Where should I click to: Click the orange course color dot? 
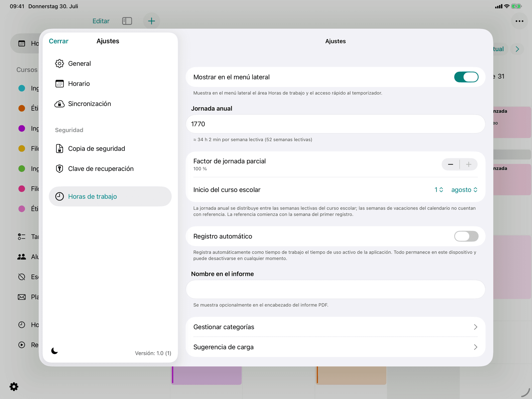[x=22, y=108]
